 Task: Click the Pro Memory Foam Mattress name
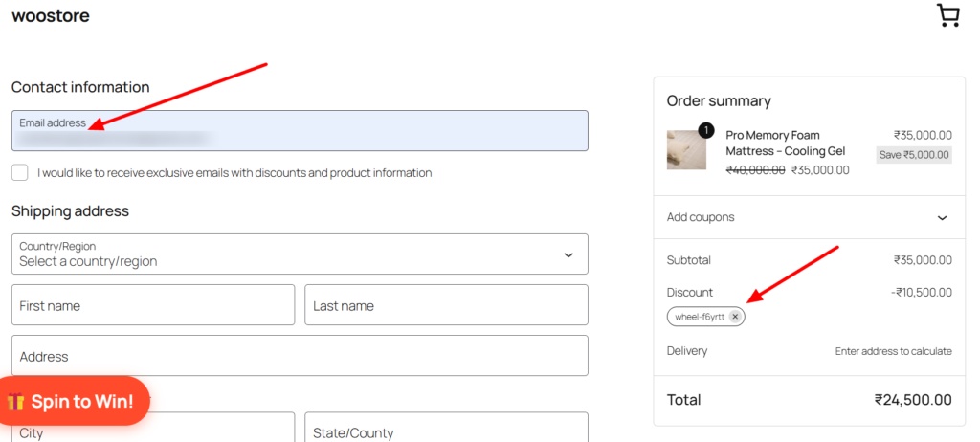tap(785, 144)
